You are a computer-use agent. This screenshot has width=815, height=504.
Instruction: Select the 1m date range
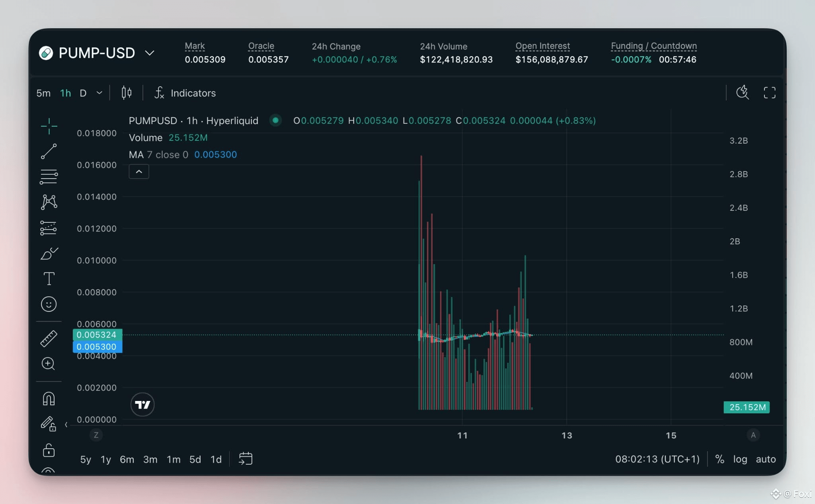174,459
